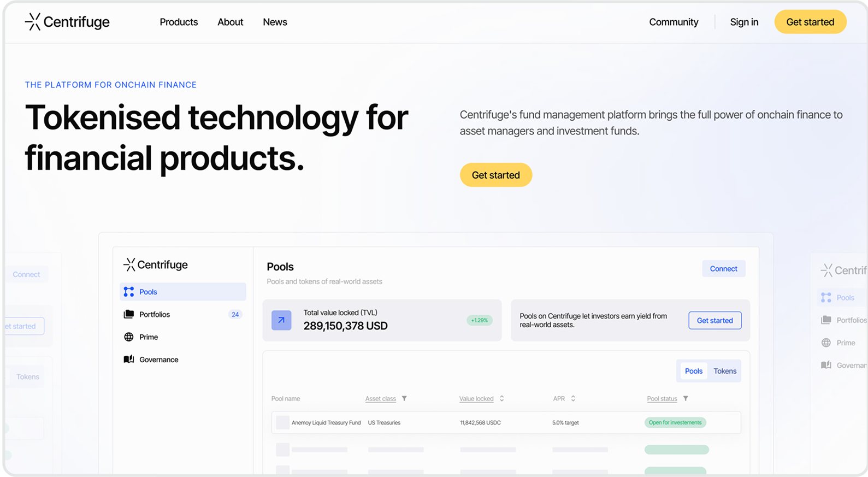Click the blue arrow icon beside Total value locked
This screenshot has width=868, height=477.
[281, 320]
